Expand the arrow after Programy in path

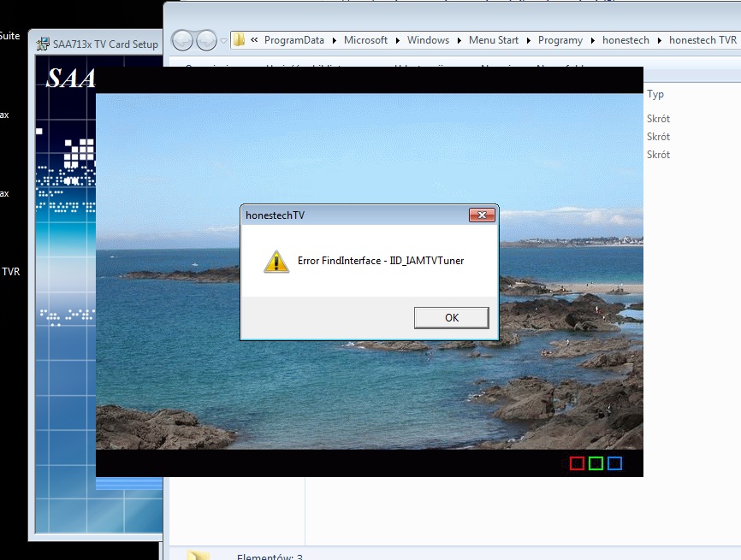593,40
